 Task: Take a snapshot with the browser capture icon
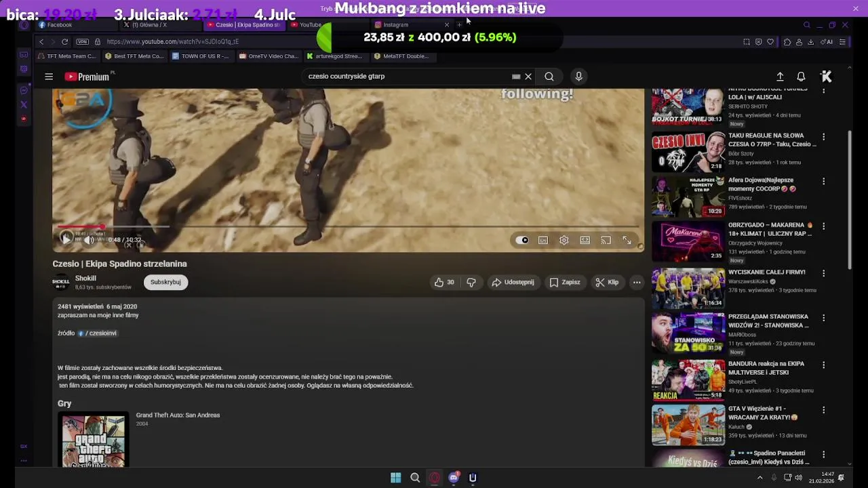pos(747,42)
